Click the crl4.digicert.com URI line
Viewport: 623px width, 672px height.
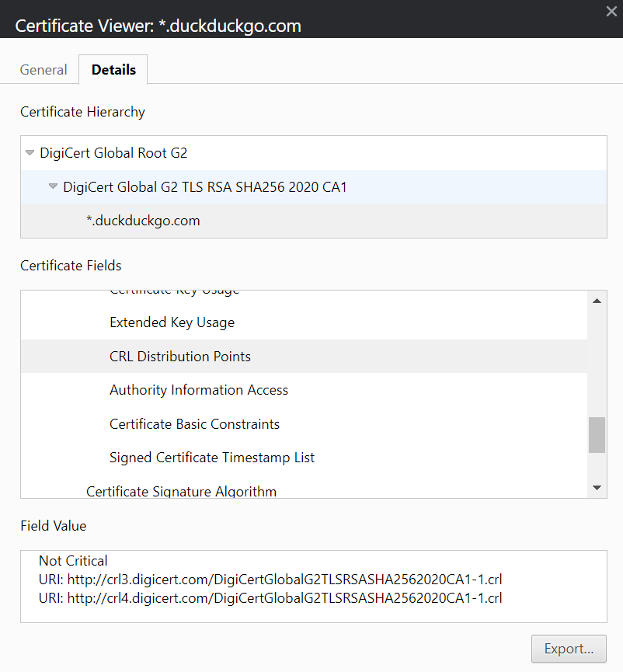click(270, 598)
